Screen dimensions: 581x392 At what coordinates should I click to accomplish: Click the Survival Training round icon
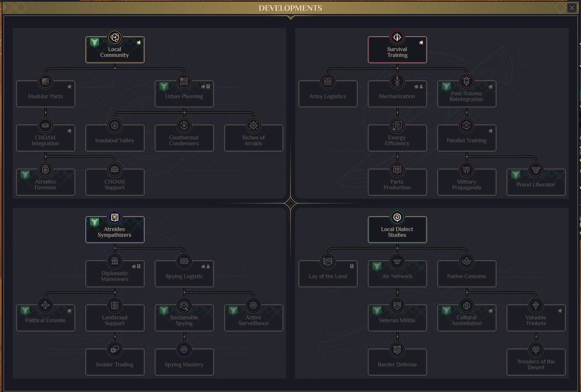coord(397,37)
